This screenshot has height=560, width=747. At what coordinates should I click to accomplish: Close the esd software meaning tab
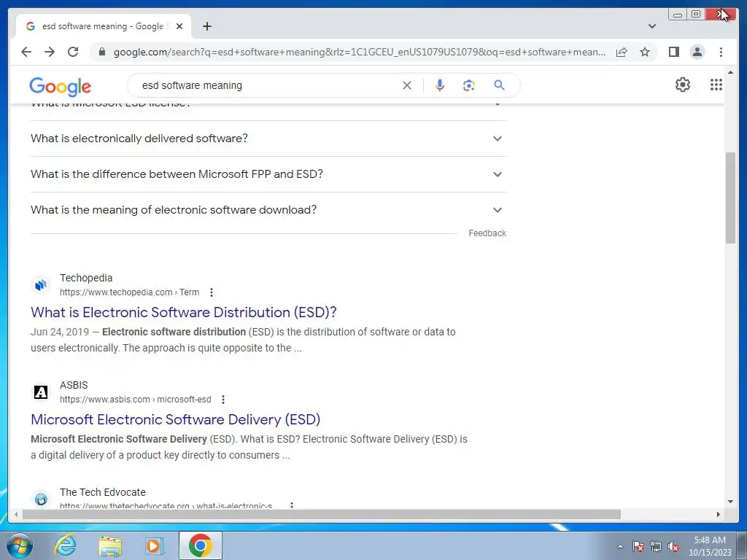(179, 26)
